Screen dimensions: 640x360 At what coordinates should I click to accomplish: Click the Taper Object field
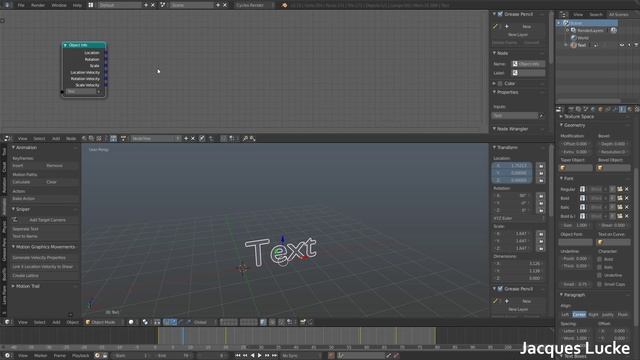(576, 168)
